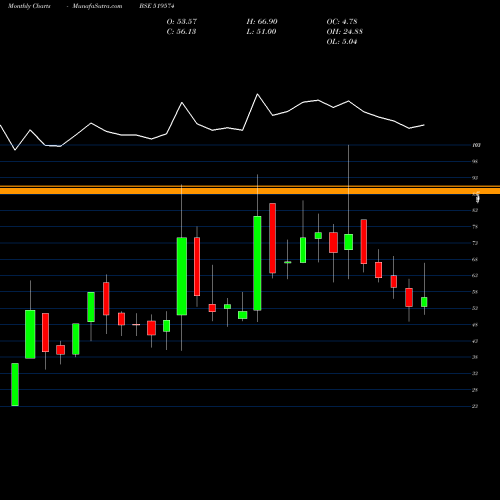
Task: Click the 'BSE 519574' ticker label
Action: pos(157,6)
